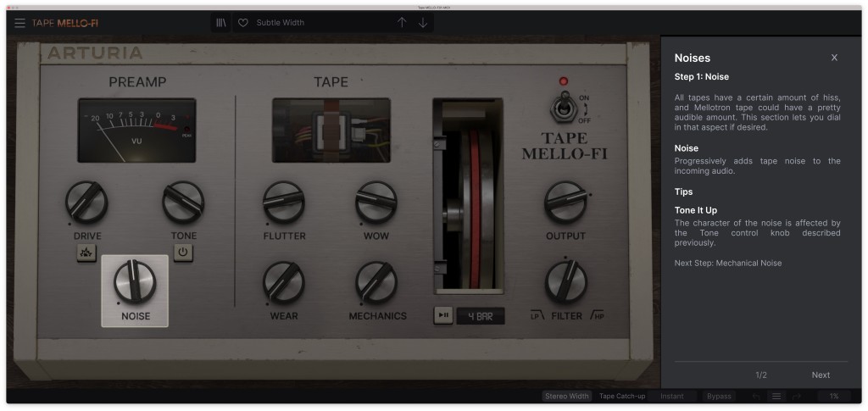868x411 pixels.
Task: Click the 'Tone It Up' tip heading
Action: [696, 210]
